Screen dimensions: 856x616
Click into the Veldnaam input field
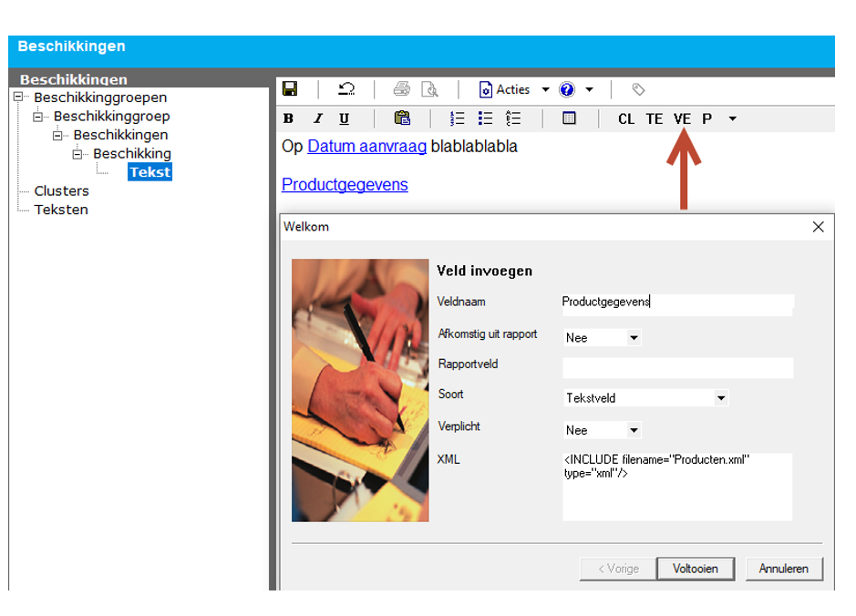click(677, 302)
